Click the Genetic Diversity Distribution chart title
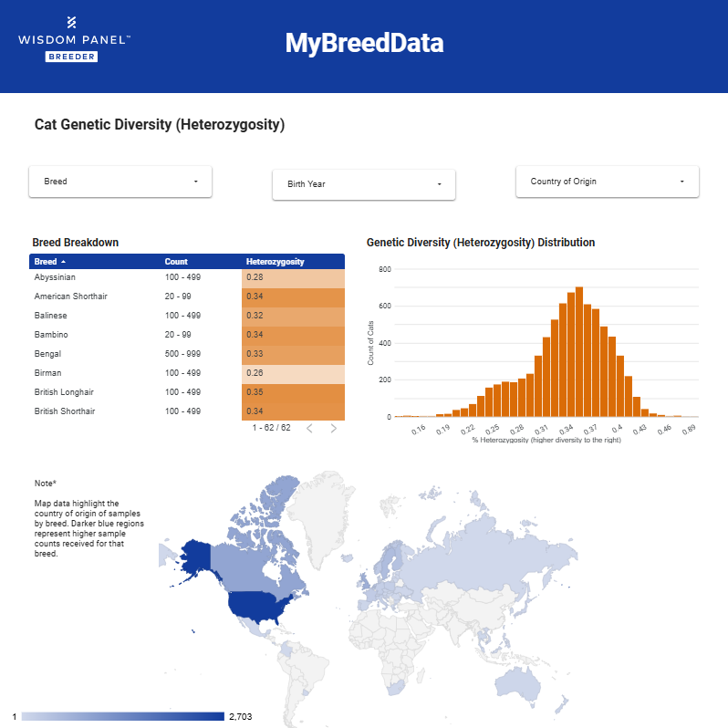 [481, 243]
